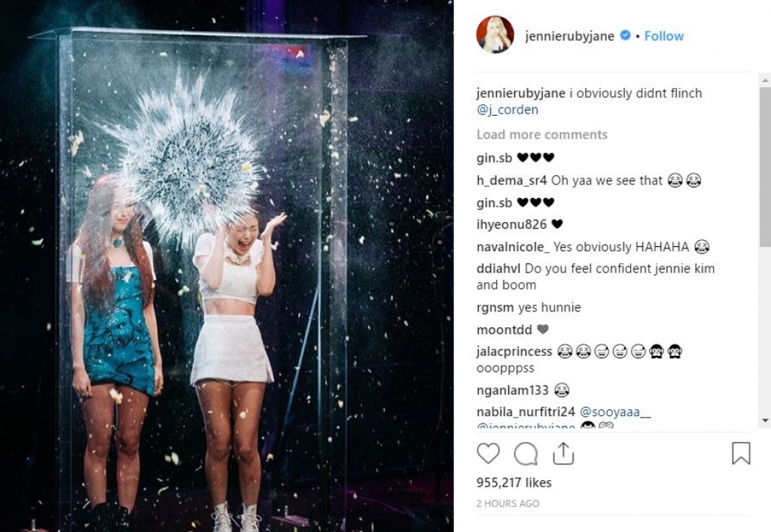The height and width of the screenshot is (532, 771).
Task: Save the post with the bookmark icon
Action: tap(741, 453)
